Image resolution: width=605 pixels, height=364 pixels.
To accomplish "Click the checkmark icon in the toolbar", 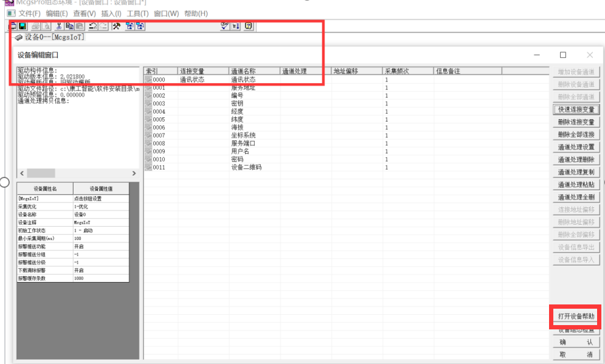I will (225, 26).
